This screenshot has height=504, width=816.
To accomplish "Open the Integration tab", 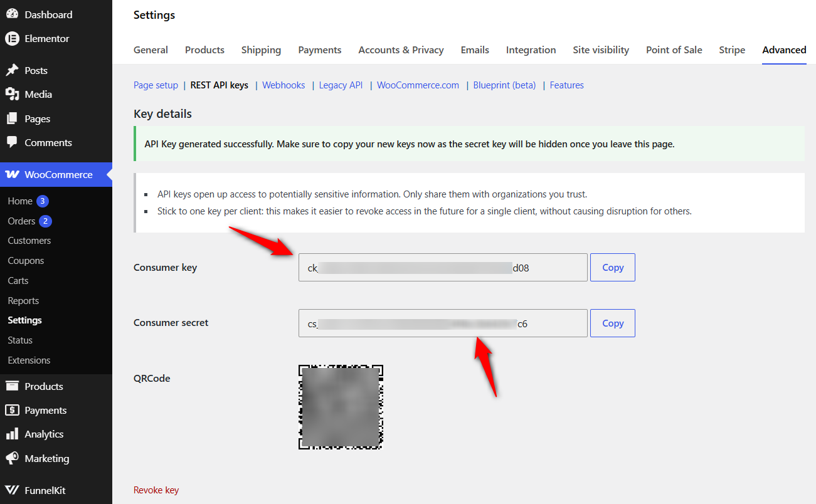I will (x=531, y=50).
